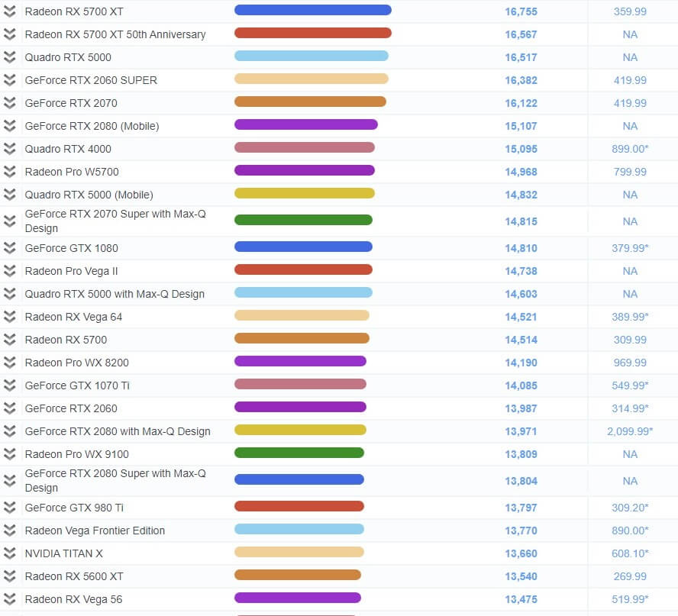Expand chevron for Radeon RX 5700 XT 50th Anniversary
The height and width of the screenshot is (616, 678).
[9, 34]
